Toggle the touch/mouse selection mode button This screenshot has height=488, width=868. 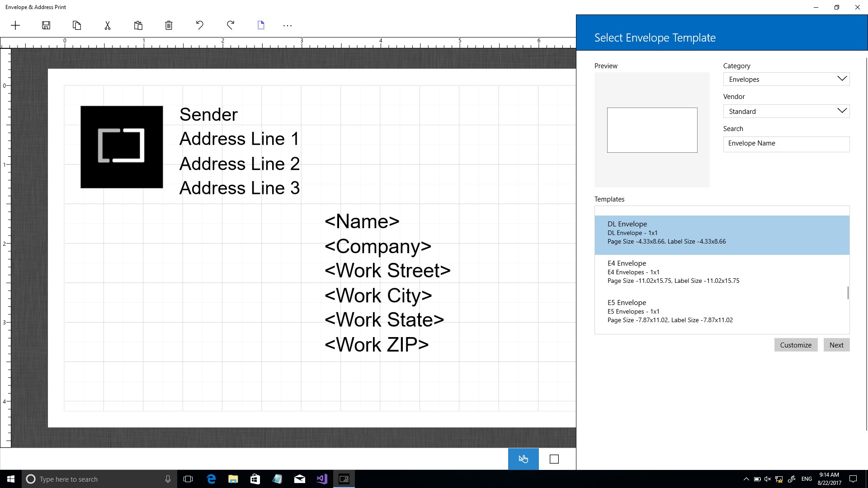tap(523, 459)
